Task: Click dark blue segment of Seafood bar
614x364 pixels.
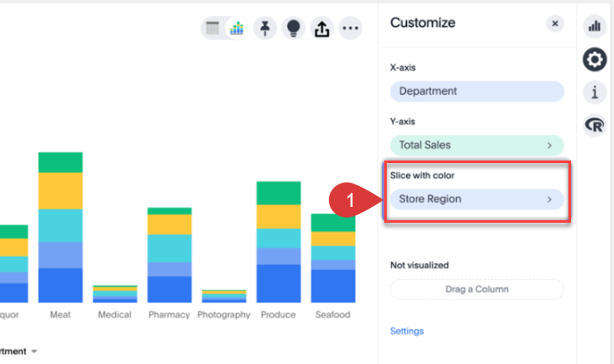Action: point(333,286)
